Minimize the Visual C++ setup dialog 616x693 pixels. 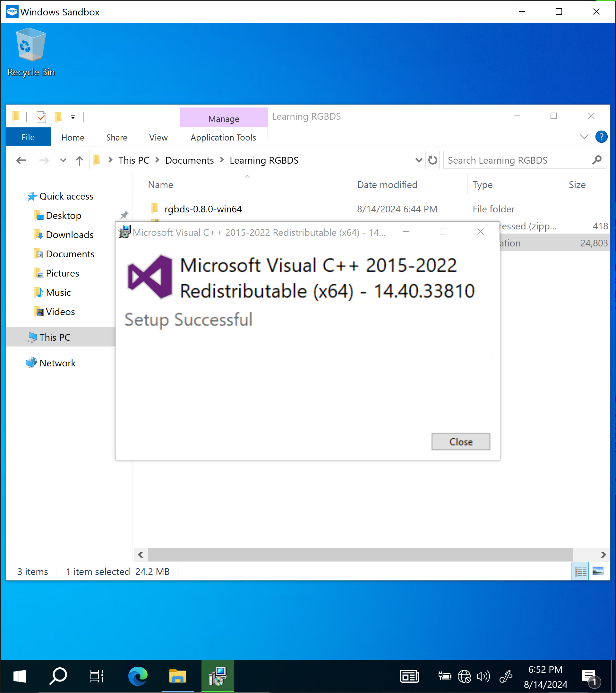pyautogui.click(x=406, y=232)
